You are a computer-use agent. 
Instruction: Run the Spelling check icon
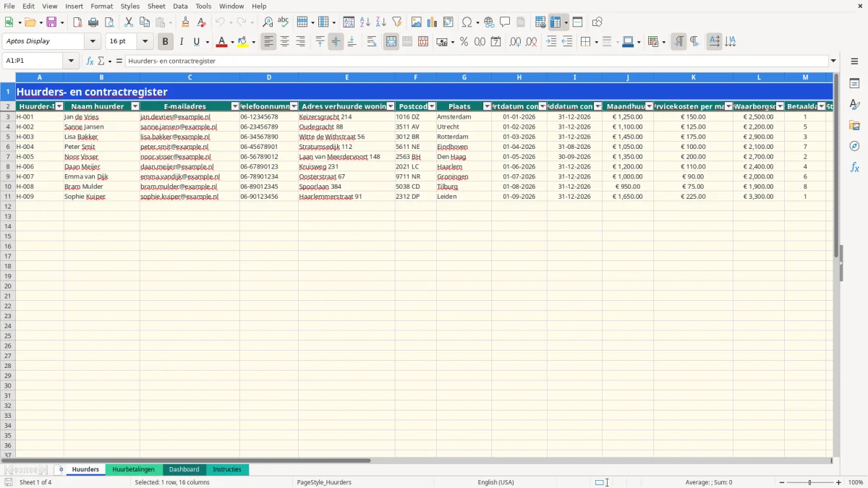(x=284, y=22)
